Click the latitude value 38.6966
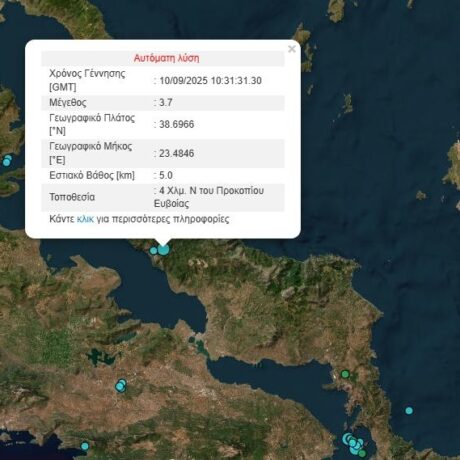460x460 pixels. point(176,124)
